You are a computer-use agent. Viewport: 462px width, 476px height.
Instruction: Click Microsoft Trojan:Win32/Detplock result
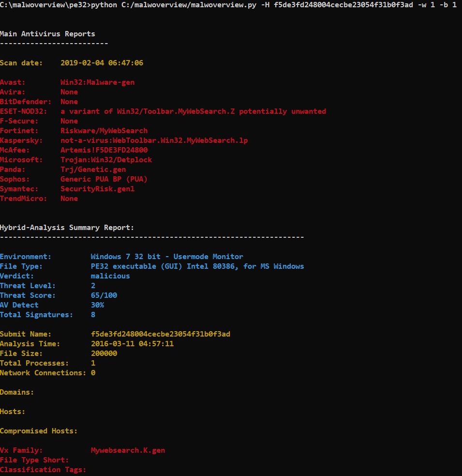(106, 160)
